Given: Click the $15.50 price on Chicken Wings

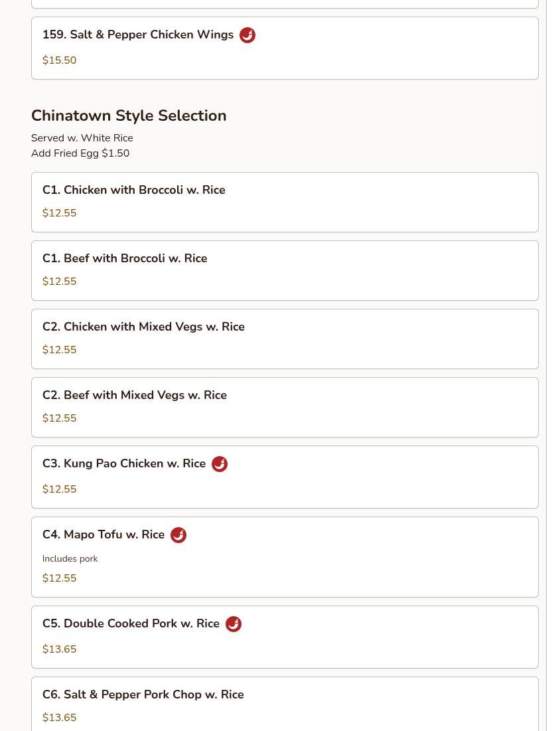Looking at the screenshot, I should 59,60.
